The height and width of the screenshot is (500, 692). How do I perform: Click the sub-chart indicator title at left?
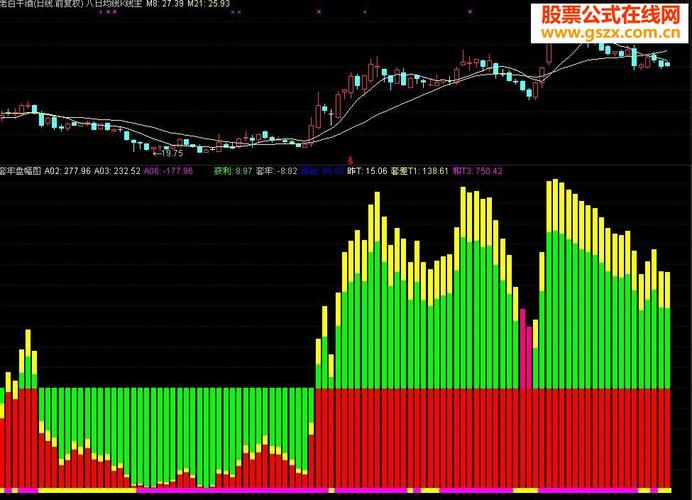point(21,171)
